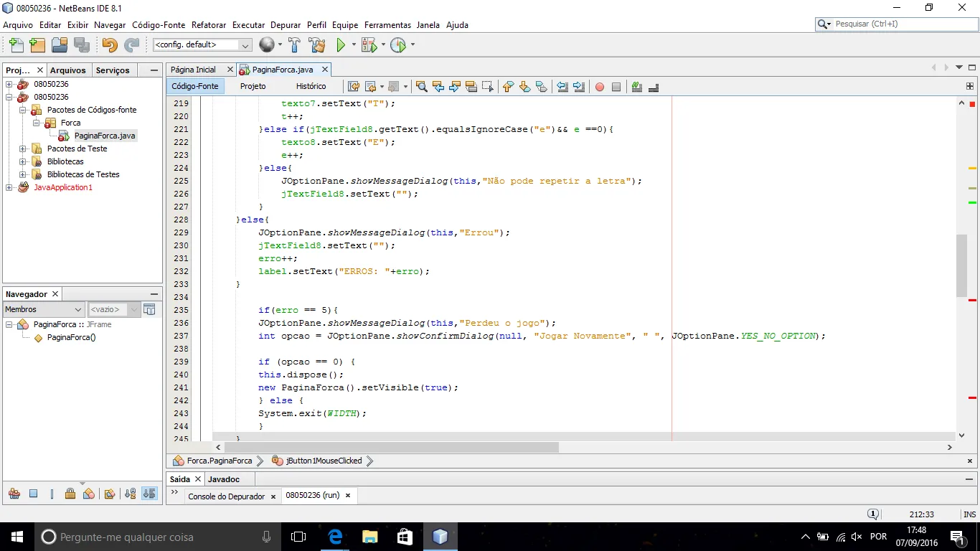Toggle sort by name in Navegador
Image resolution: width=980 pixels, height=551 pixels.
[x=130, y=494]
